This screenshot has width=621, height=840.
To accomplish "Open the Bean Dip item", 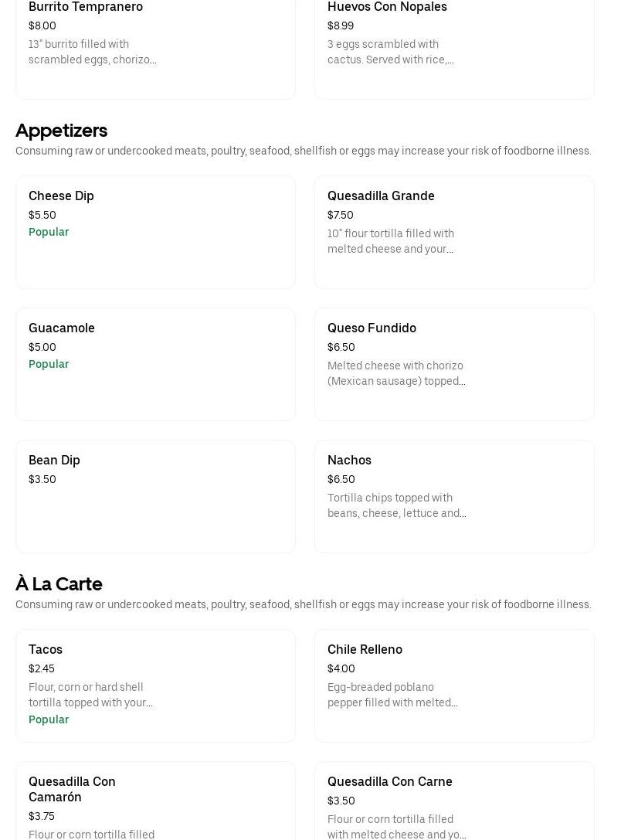I will (x=154, y=496).
